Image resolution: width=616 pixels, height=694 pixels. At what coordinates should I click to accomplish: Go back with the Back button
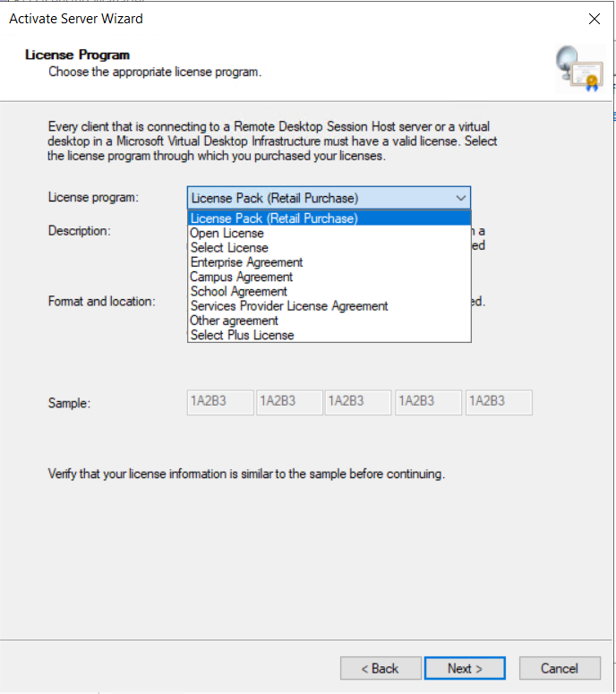pos(379,668)
